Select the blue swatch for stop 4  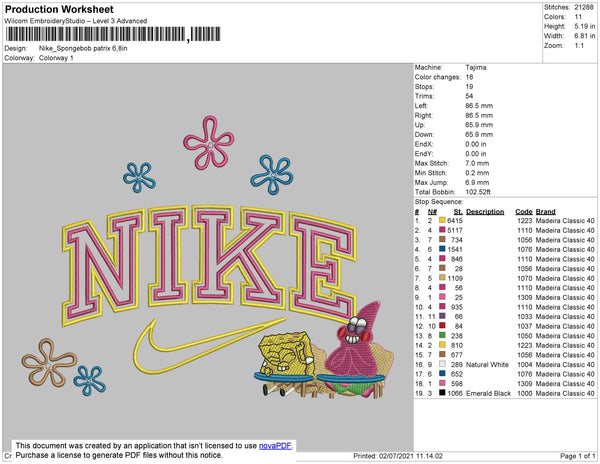(x=442, y=249)
